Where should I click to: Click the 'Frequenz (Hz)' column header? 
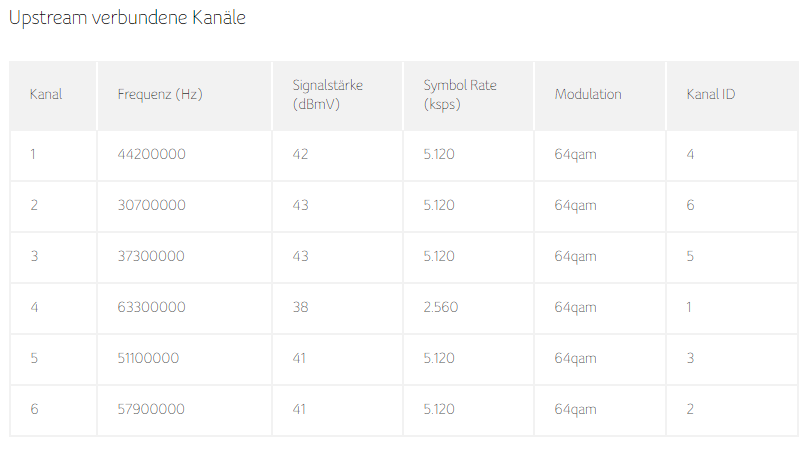point(160,95)
